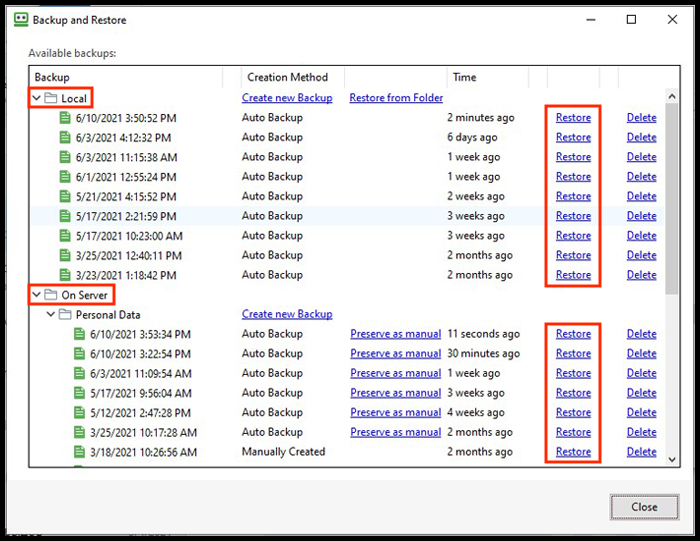Restore the 5/21/2021 4:15:52 PM backup

tap(573, 196)
